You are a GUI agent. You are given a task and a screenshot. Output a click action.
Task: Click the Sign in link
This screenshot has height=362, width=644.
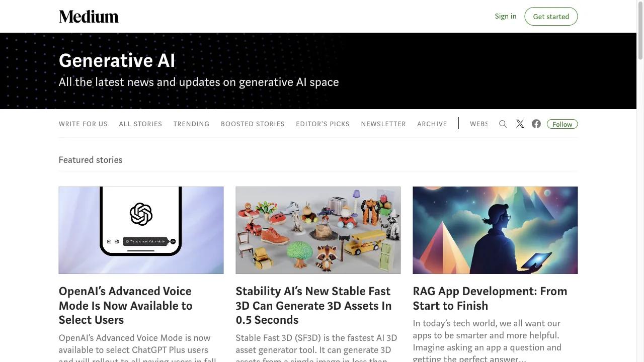(505, 16)
